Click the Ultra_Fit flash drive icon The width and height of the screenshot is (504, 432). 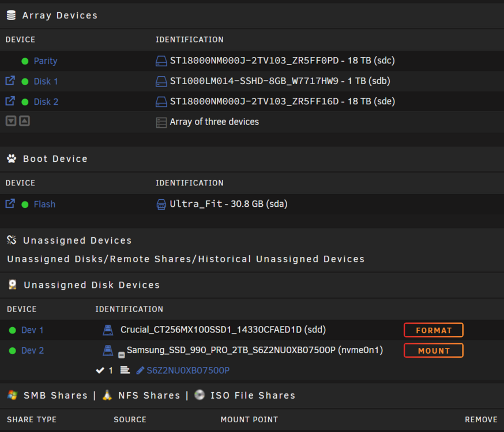161,204
